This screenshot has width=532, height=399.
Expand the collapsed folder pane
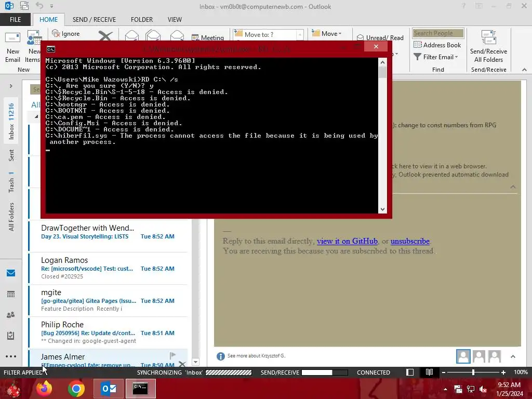coord(11,86)
